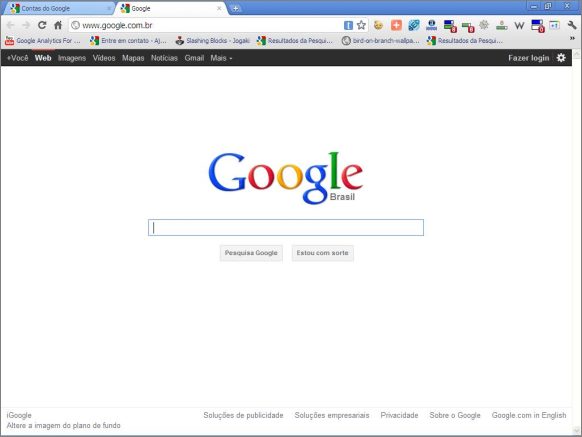Click the globe site-info icon in the address bar
Viewport: 582px width, 437px height.
click(x=75, y=25)
